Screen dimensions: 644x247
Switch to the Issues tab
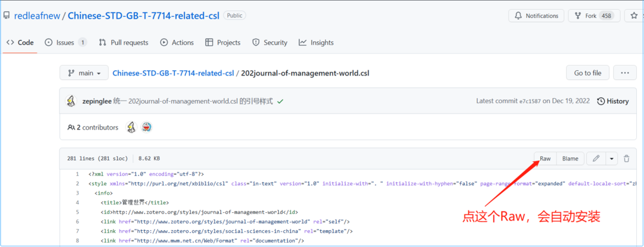click(x=66, y=43)
